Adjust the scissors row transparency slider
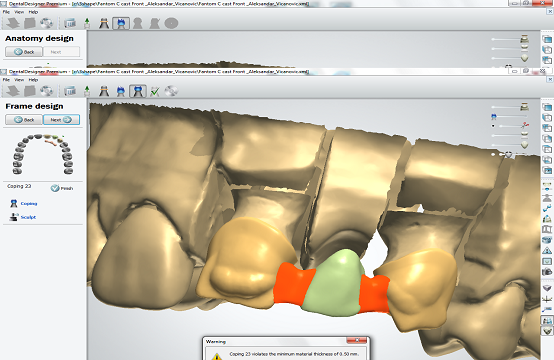554x360 pixels. (x=509, y=126)
